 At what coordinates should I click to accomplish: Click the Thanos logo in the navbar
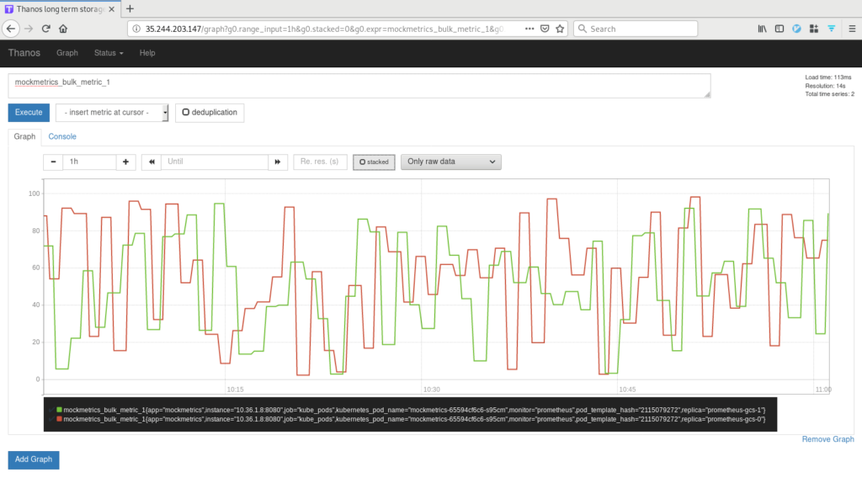coord(24,52)
